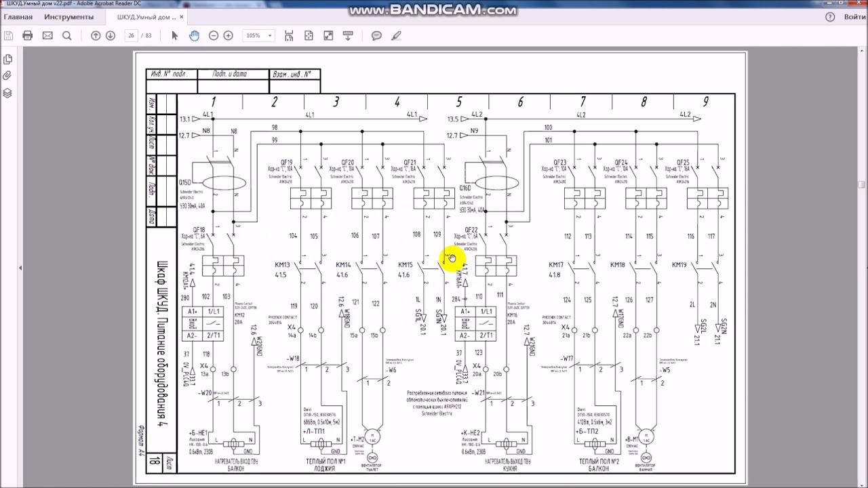This screenshot has height=488, width=868.
Task: Add a sticky note comment
Action: 377,35
